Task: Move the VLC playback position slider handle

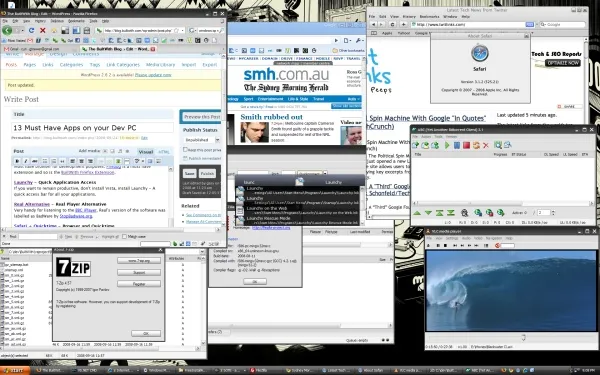Action: pyautogui.click(x=523, y=338)
